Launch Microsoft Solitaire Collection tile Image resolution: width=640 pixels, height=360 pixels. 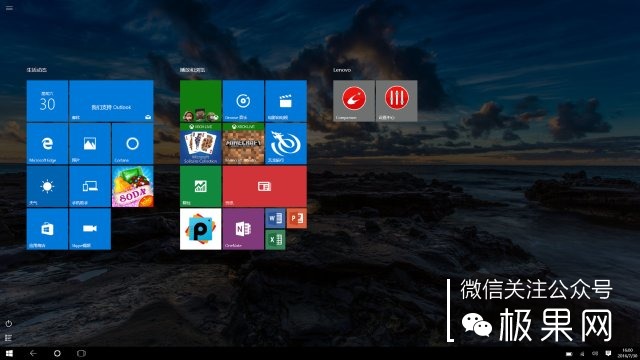point(200,144)
